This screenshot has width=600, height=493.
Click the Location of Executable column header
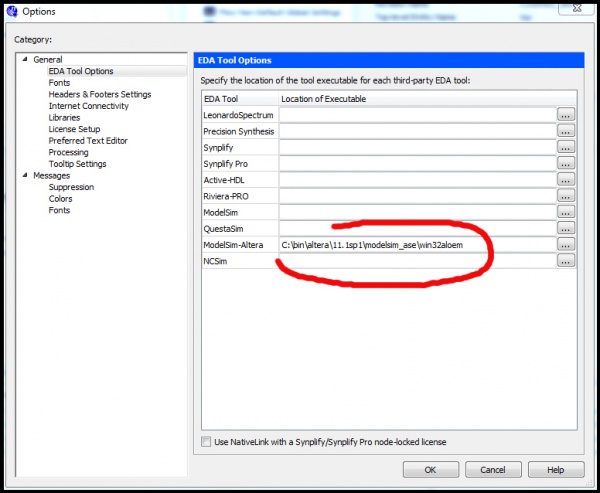click(427, 99)
